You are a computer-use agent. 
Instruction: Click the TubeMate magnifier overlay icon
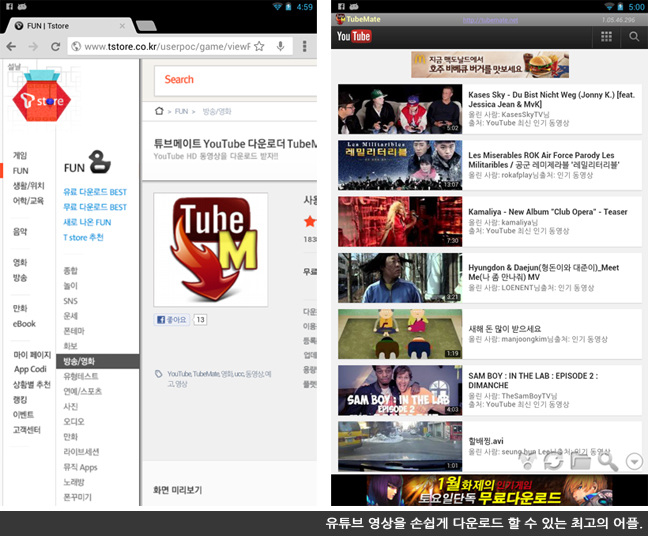(x=608, y=461)
